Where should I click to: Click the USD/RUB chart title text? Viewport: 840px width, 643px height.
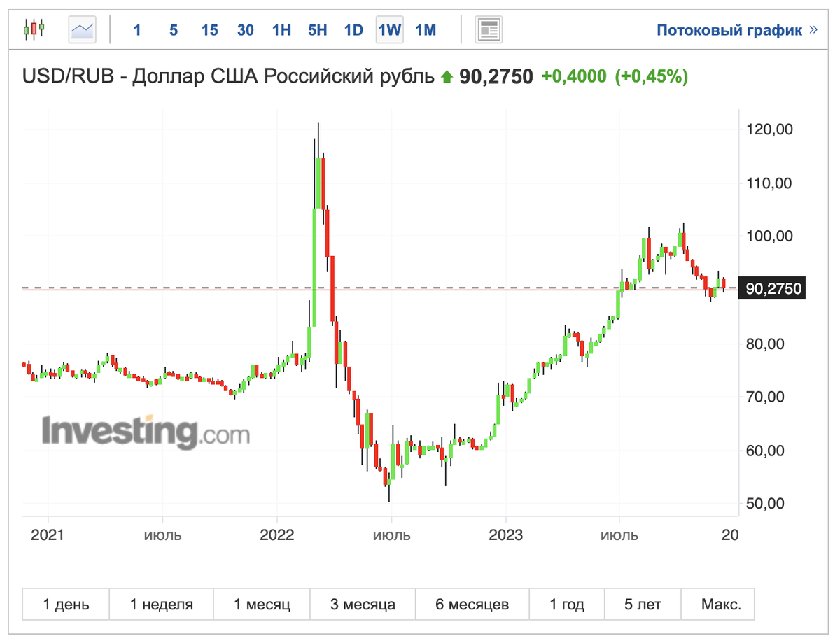point(229,76)
